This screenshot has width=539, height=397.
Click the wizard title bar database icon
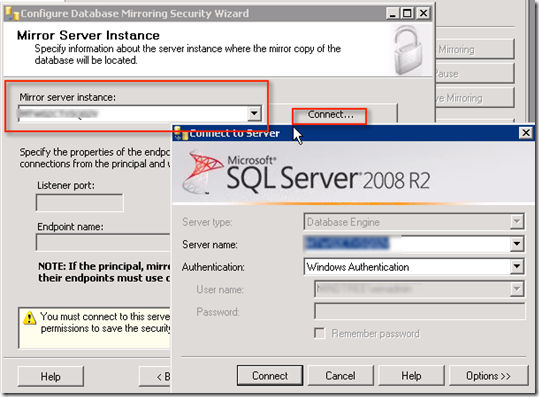[x=12, y=13]
